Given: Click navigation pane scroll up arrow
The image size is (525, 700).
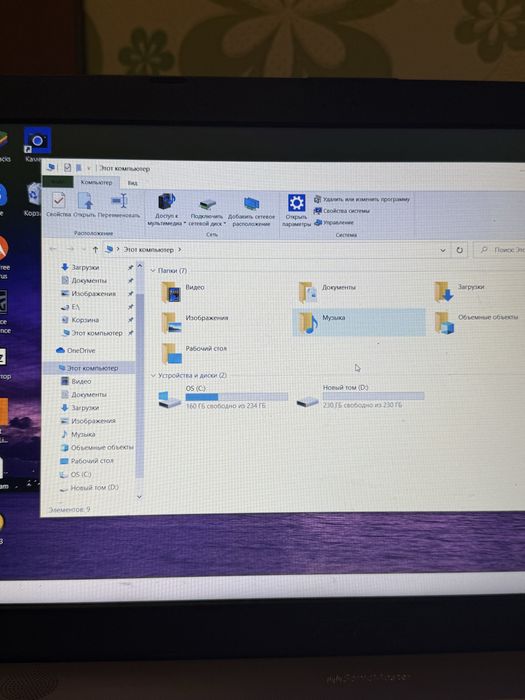Looking at the screenshot, I should pyautogui.click(x=139, y=266).
